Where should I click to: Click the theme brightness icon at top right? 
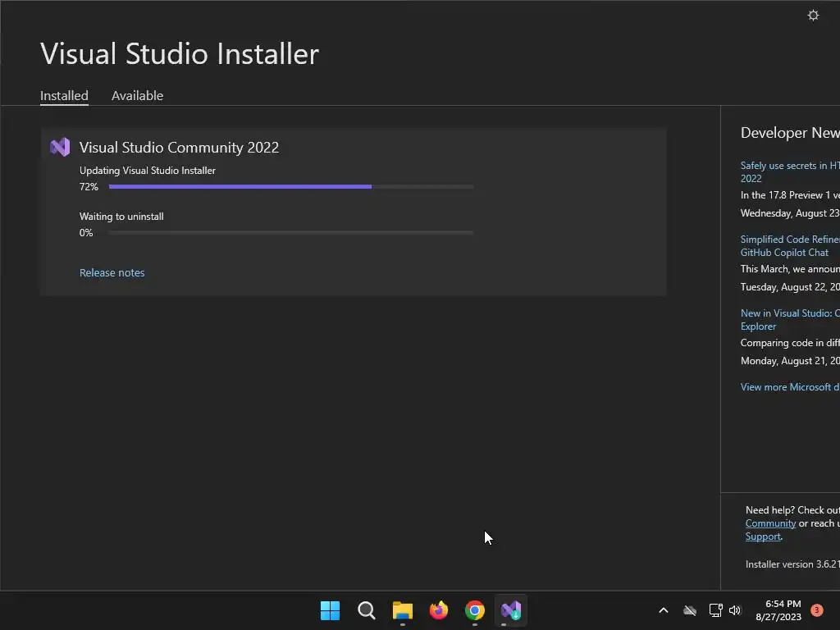point(813,16)
